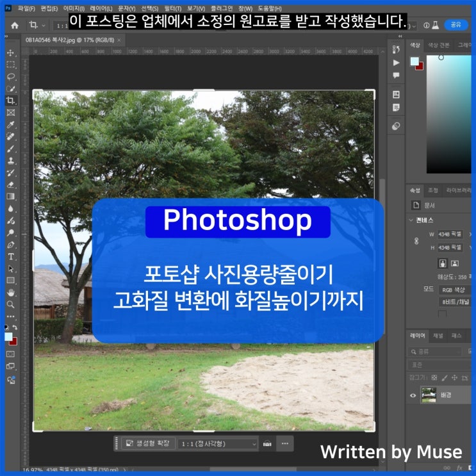Switch to the 조정 tab

coord(433,190)
